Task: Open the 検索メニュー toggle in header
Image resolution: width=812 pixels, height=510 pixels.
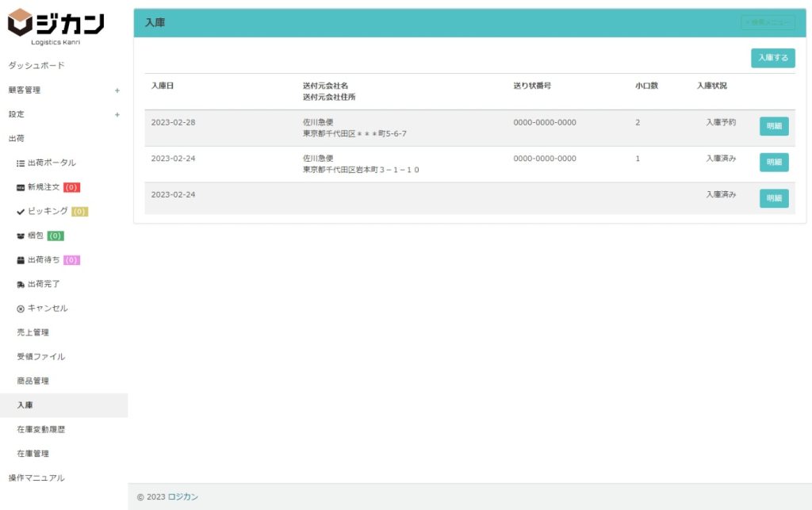Action: click(767, 22)
